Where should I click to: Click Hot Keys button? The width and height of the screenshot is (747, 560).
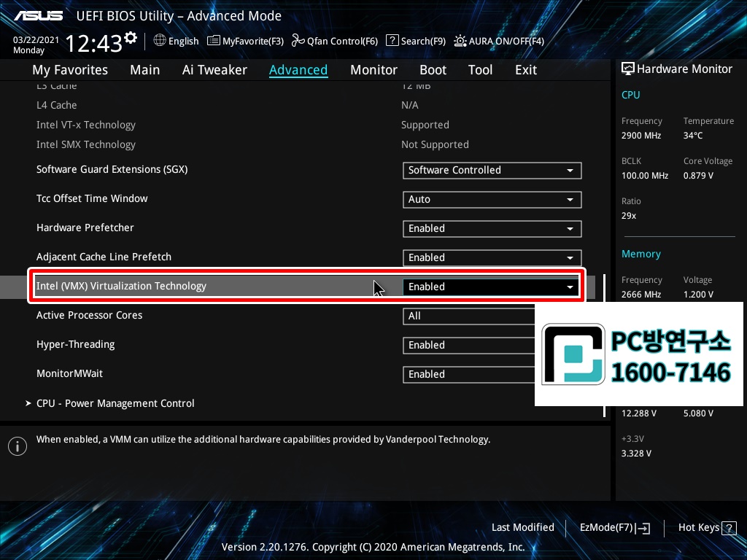click(x=707, y=528)
